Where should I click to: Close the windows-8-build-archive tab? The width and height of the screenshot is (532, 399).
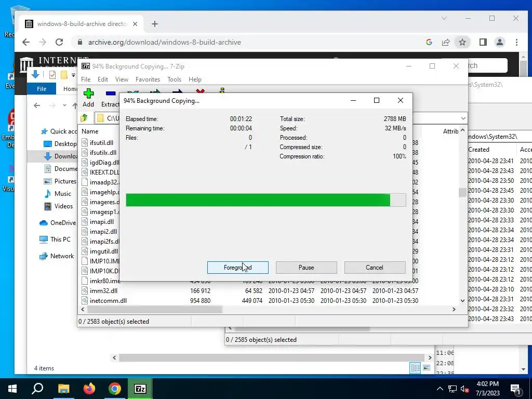(x=135, y=24)
